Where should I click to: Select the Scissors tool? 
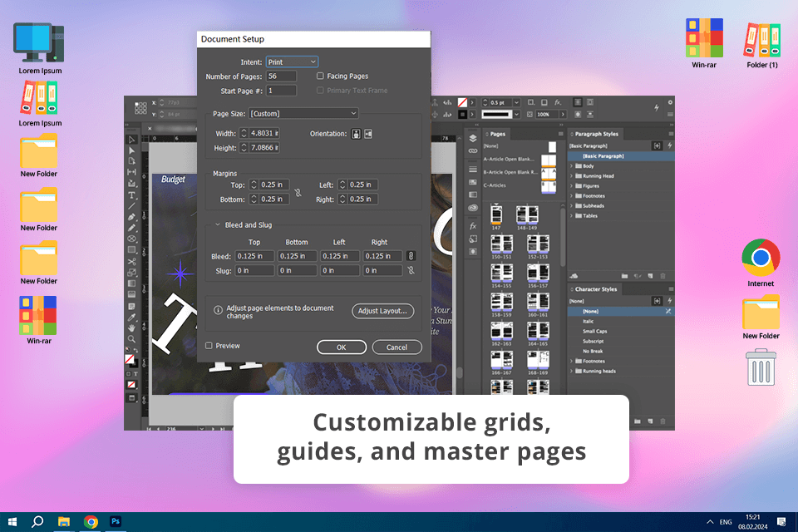click(x=132, y=262)
